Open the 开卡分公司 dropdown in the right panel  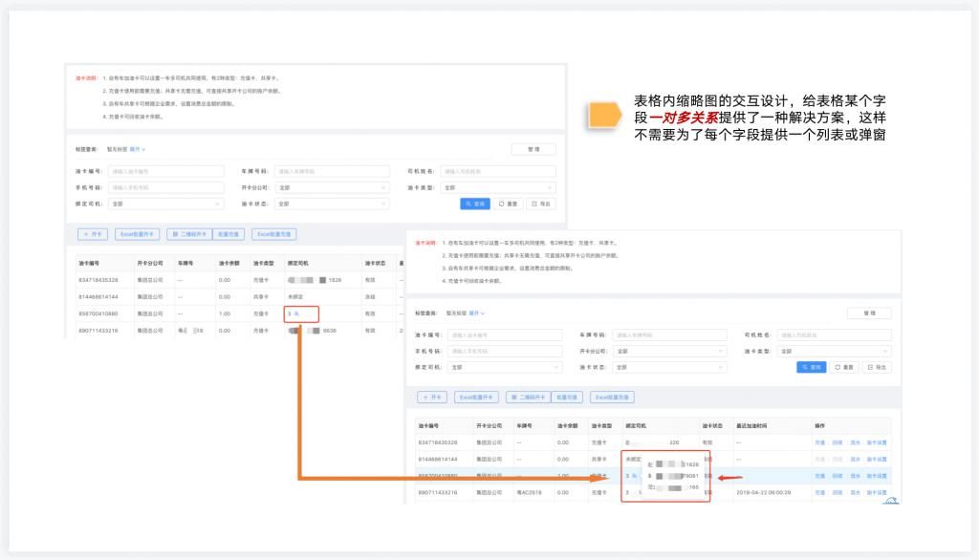(669, 351)
